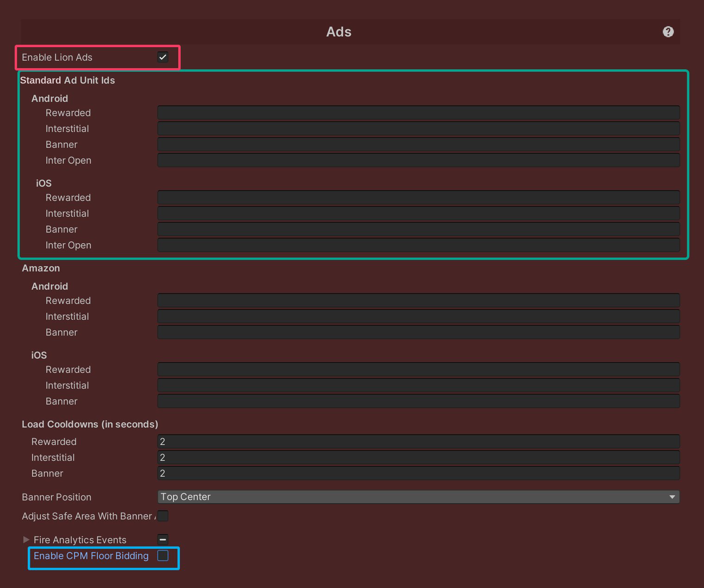
Task: Click Standard iOS Rewarded ad unit field
Action: (418, 197)
